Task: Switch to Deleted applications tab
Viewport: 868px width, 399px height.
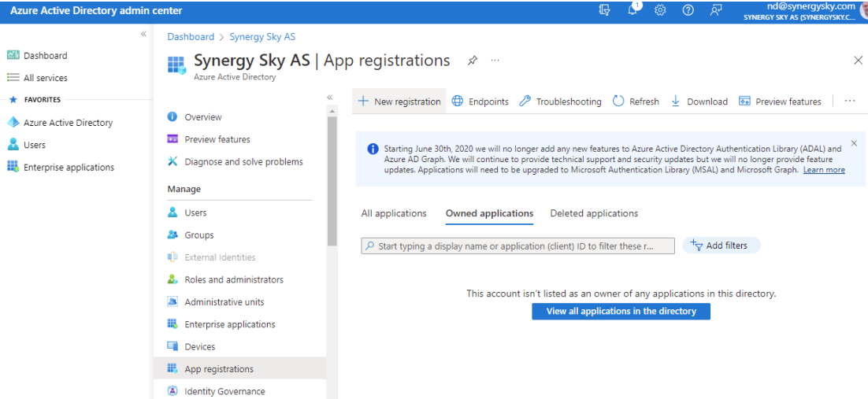Action: coord(594,213)
